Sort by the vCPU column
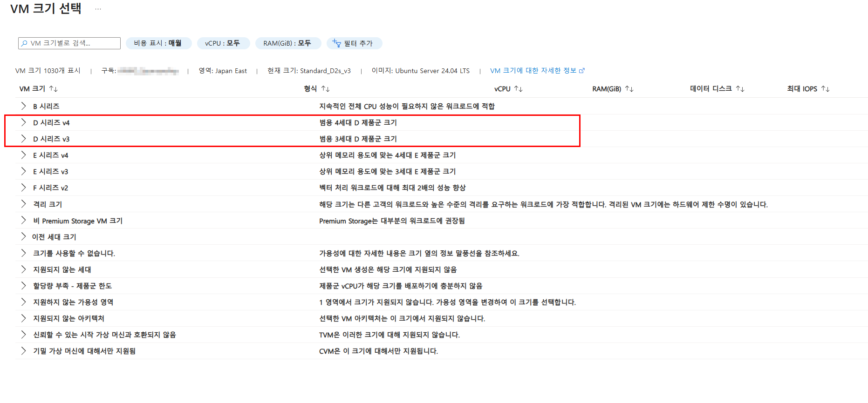The image size is (868, 403). tap(508, 88)
